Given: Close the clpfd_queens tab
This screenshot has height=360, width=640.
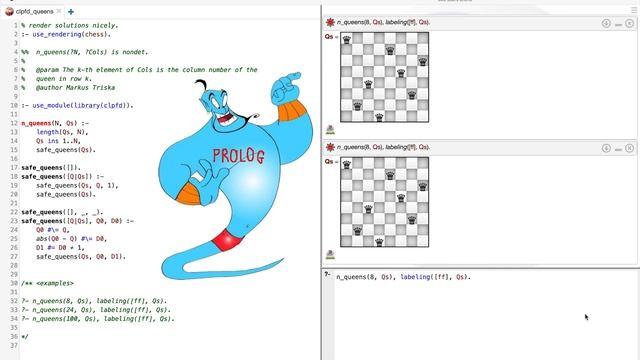Looking at the screenshot, I should pos(59,11).
